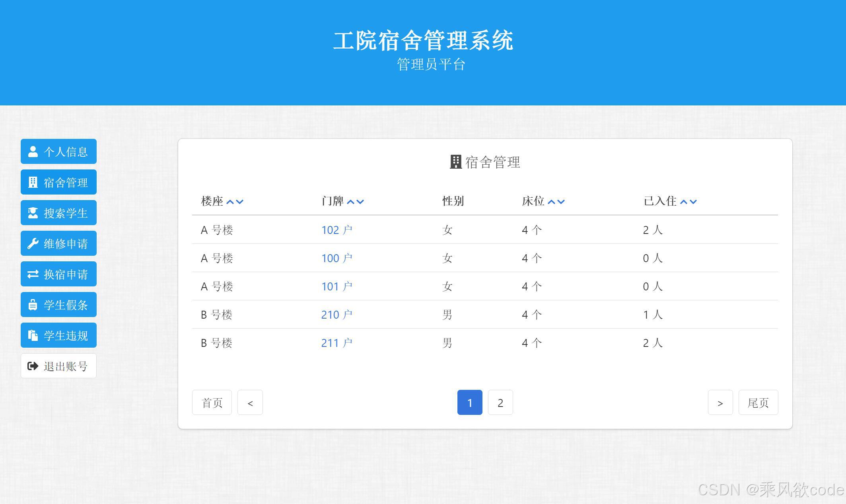Switch to 搜索学生 section
846x504 pixels.
[x=58, y=212]
